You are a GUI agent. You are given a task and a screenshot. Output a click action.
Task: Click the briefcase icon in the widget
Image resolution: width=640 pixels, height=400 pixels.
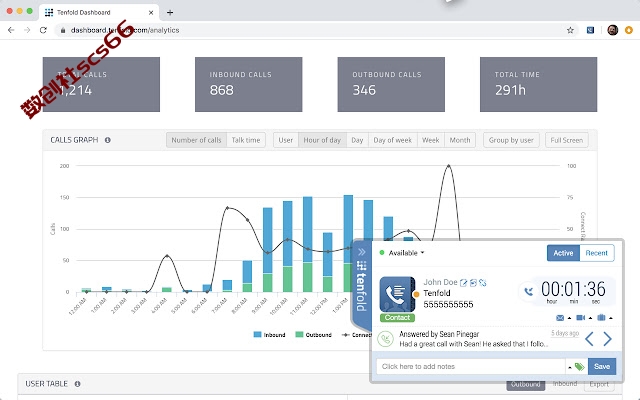tap(601, 318)
